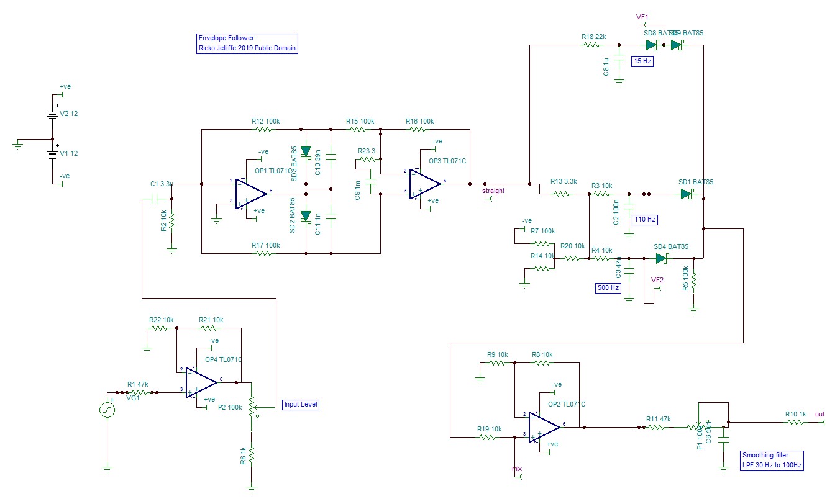Select the OP1 TL071C op-amp symbol
Screen dimensions: 840x504
(x=250, y=194)
